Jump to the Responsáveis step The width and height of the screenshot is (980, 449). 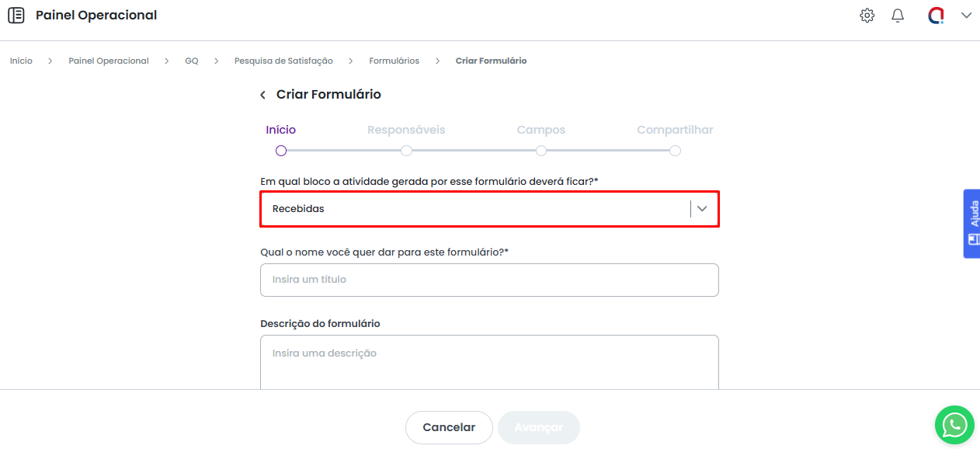[406, 151]
